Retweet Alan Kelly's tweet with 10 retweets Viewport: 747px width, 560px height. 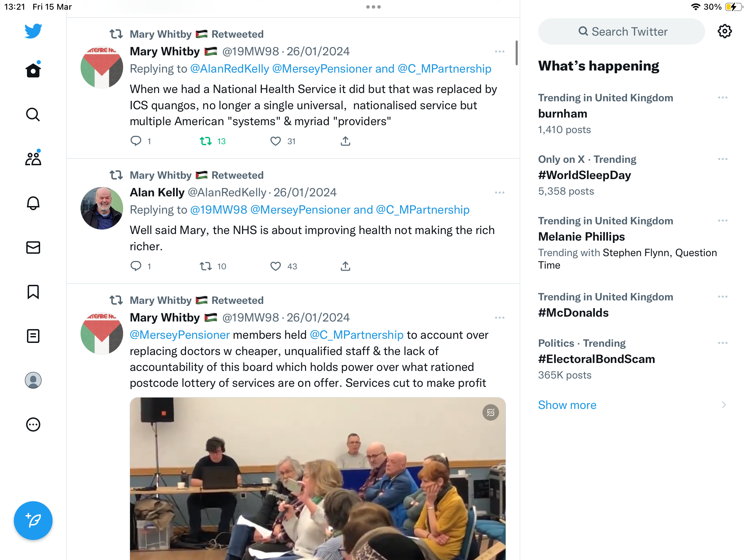[206, 266]
